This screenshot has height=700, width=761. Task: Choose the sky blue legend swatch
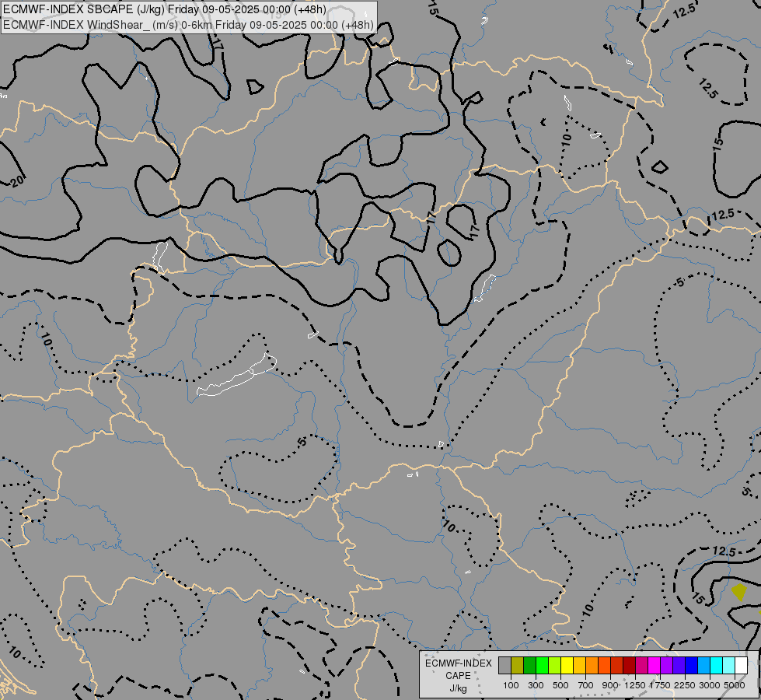pyautogui.click(x=704, y=666)
